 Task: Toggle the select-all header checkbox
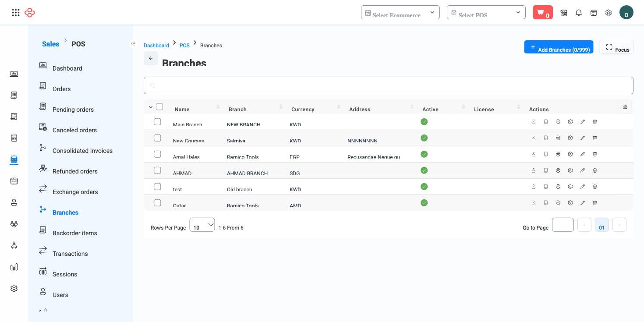pos(159,106)
